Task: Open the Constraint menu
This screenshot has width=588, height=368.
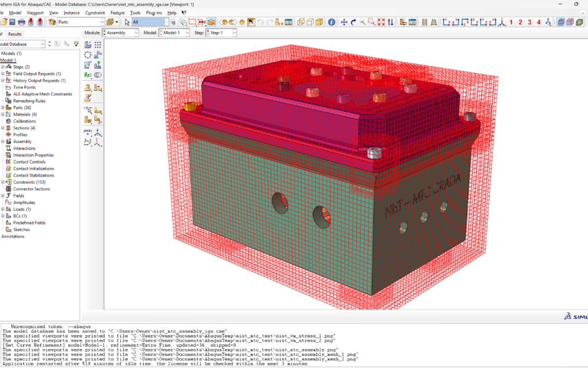Action: click(95, 13)
